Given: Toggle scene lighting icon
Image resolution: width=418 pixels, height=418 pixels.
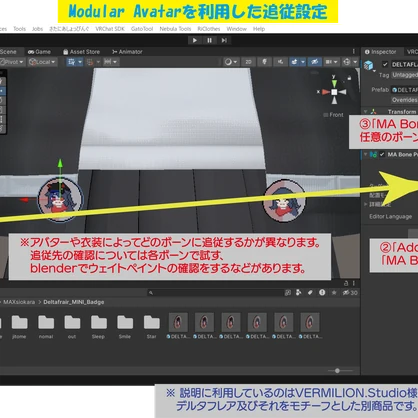Looking at the screenshot, I should coord(264,62).
